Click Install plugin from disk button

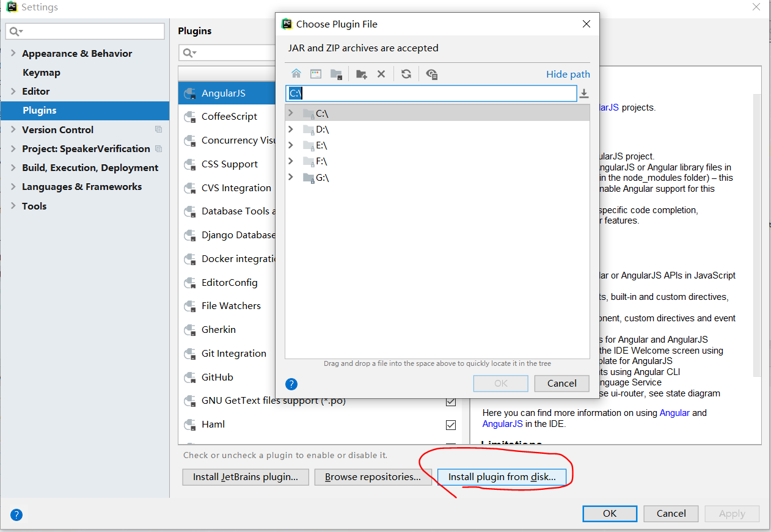(502, 477)
